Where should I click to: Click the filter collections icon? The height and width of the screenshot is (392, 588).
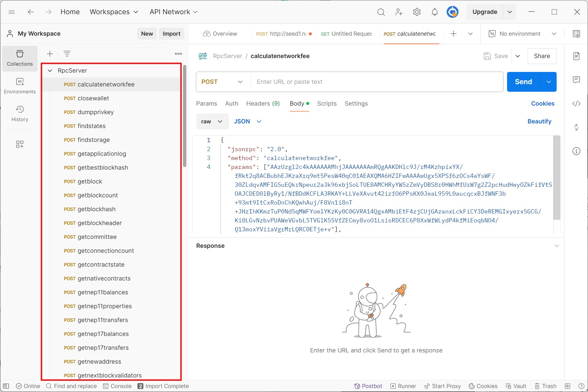[x=67, y=54]
